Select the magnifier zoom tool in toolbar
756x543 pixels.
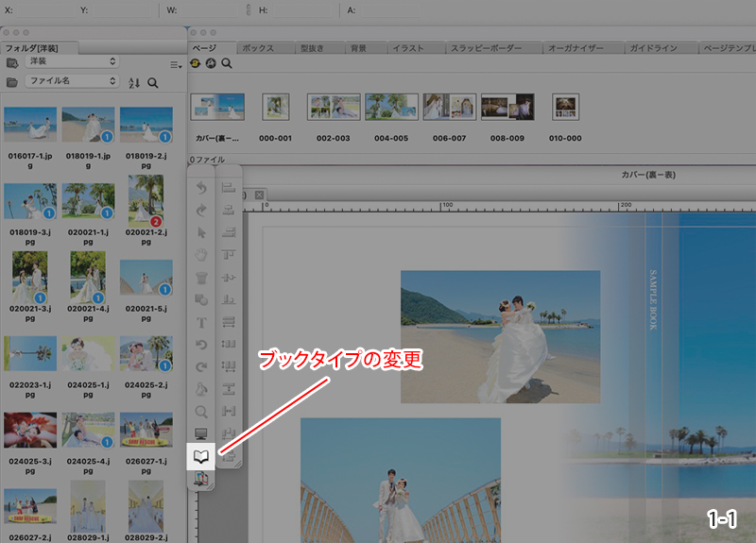[200, 412]
